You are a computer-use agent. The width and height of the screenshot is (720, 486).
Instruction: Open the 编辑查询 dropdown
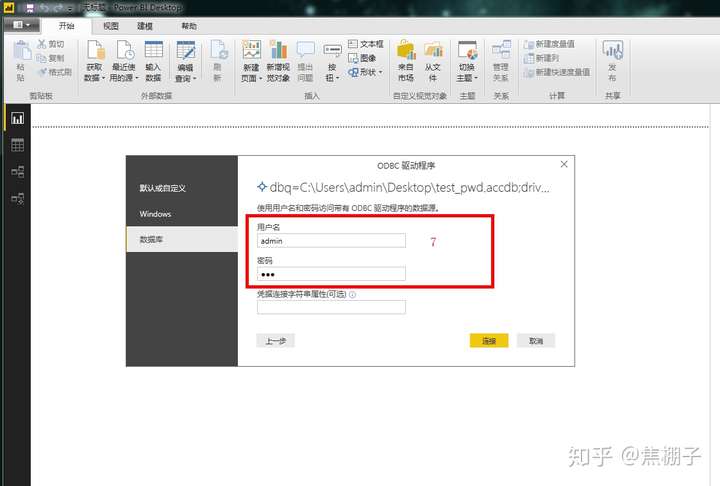(x=186, y=61)
